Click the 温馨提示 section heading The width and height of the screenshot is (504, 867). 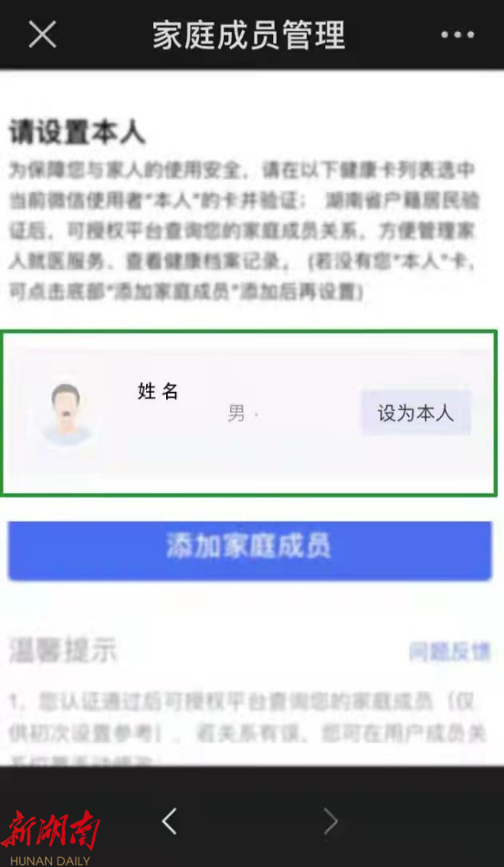click(63, 651)
